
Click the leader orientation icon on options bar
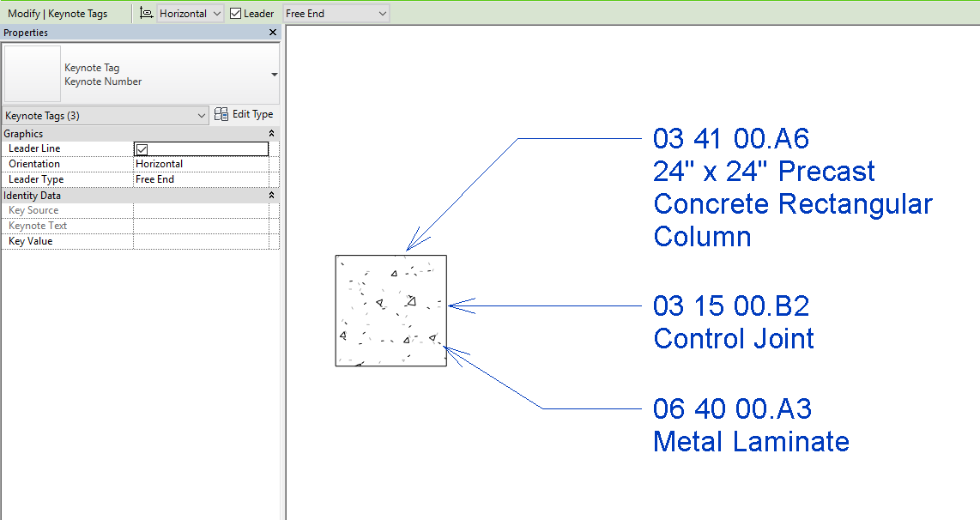(x=147, y=13)
